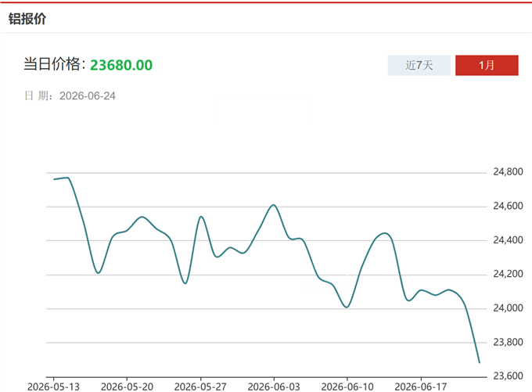Image resolution: width=532 pixels, height=392 pixels.
Task: Click the price peak near 2026-06-03
Action: (x=274, y=205)
